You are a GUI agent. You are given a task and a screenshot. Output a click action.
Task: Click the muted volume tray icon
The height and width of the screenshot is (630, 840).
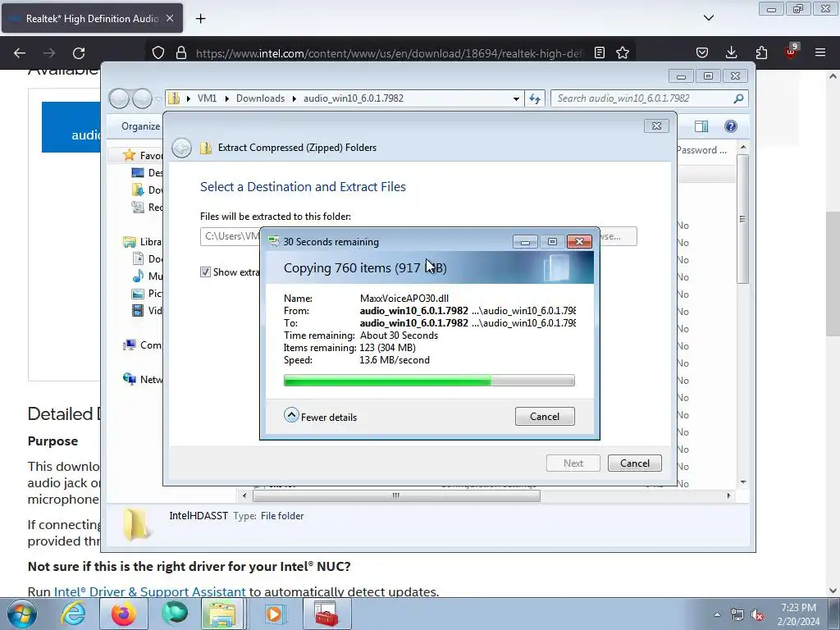point(757,614)
